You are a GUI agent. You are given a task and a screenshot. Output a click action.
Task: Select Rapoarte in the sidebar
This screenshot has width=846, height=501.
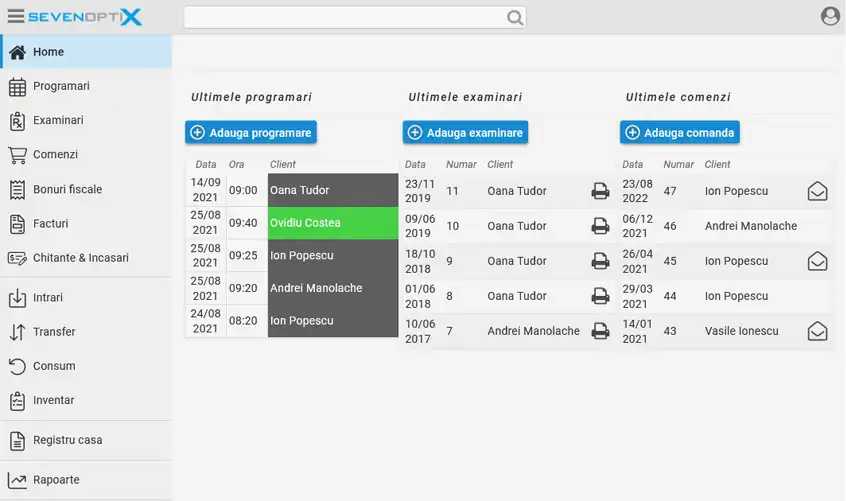click(x=56, y=480)
